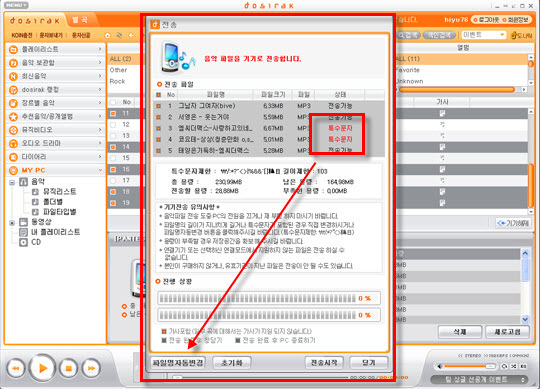The width and height of the screenshot is (540, 389).
Task: Select the ALL (2) genre entry
Action: coord(120,59)
